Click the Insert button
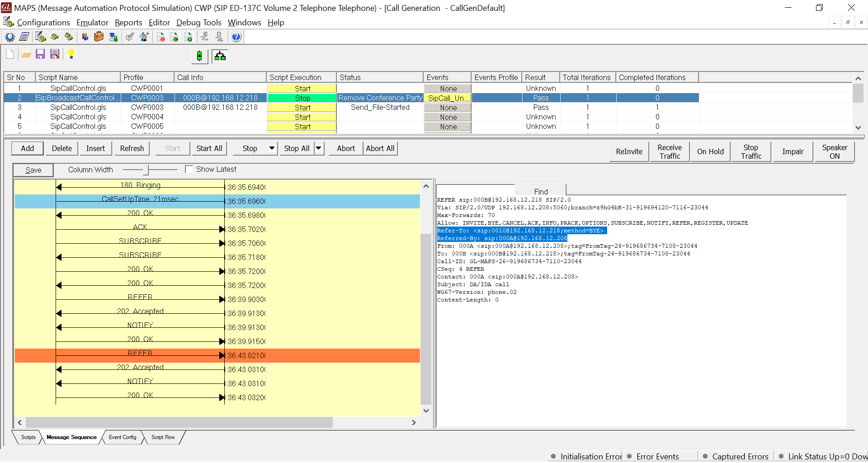The height and width of the screenshot is (463, 868). click(95, 148)
